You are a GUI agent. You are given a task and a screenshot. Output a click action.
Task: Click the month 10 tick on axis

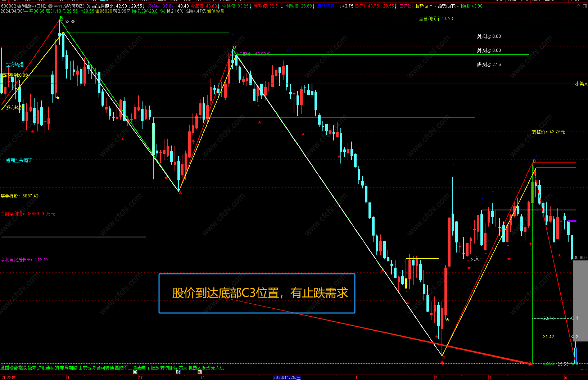tap(141, 377)
